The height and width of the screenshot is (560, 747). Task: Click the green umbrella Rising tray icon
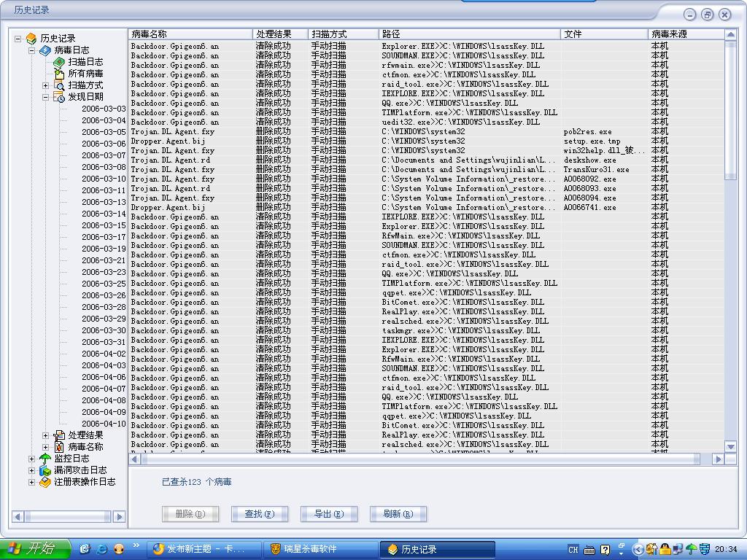click(x=692, y=549)
